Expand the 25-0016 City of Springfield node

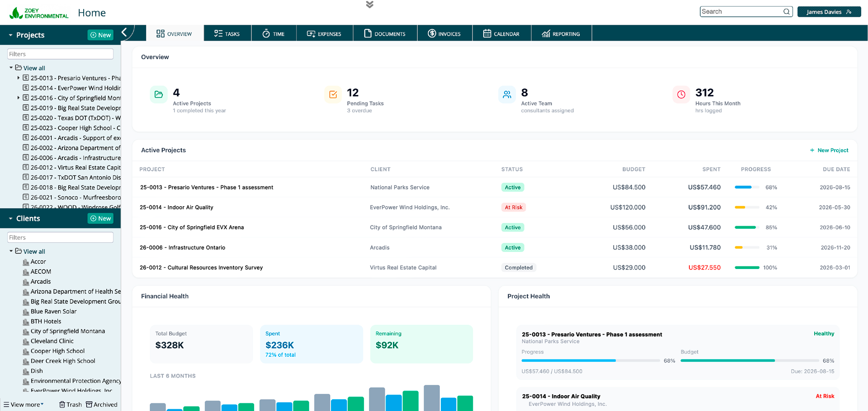tap(18, 98)
